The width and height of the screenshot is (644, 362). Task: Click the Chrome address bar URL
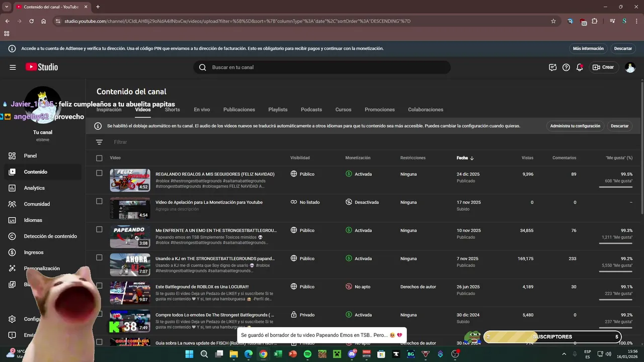click(237, 21)
